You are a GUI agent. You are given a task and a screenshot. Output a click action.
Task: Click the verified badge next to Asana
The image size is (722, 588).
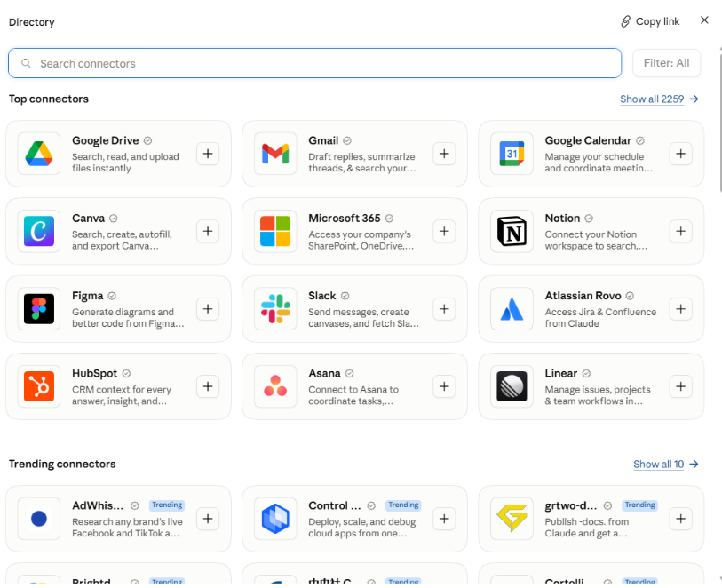pos(350,373)
